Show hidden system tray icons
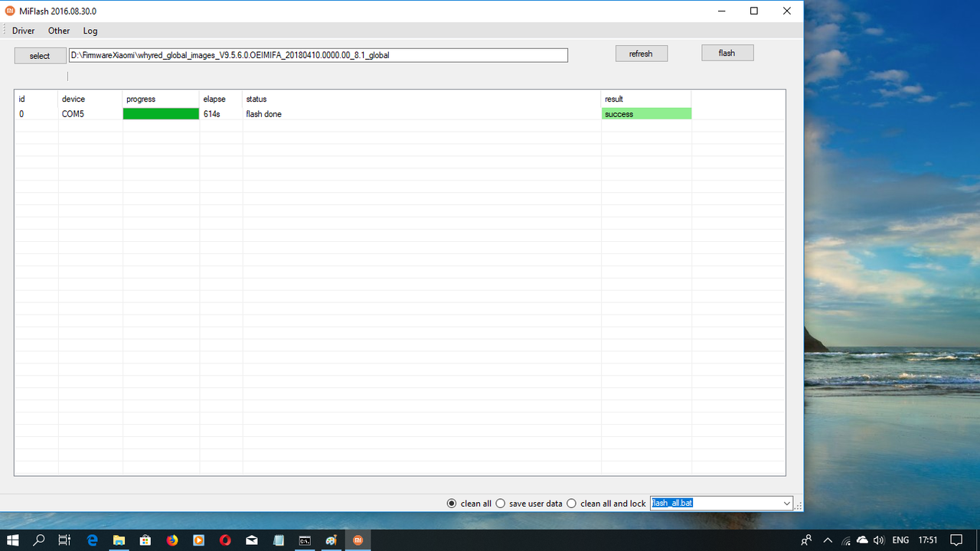 click(828, 540)
